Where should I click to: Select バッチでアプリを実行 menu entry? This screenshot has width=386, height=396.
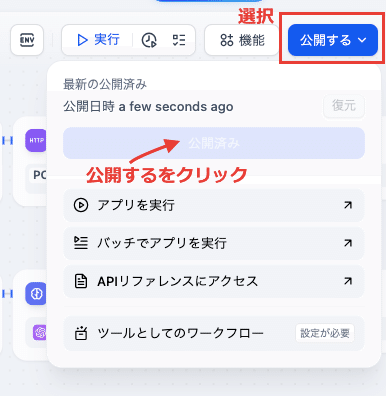coord(214,243)
